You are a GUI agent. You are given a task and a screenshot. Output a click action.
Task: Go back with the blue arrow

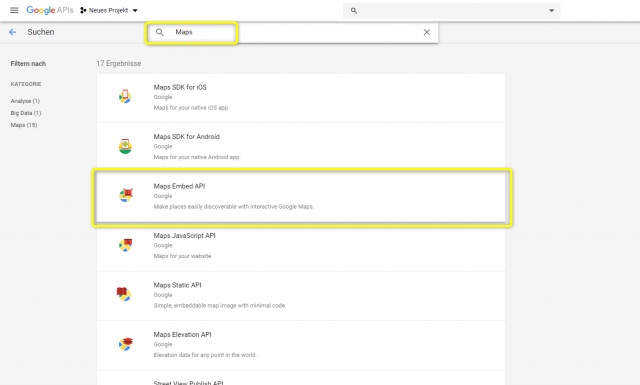[x=13, y=32]
